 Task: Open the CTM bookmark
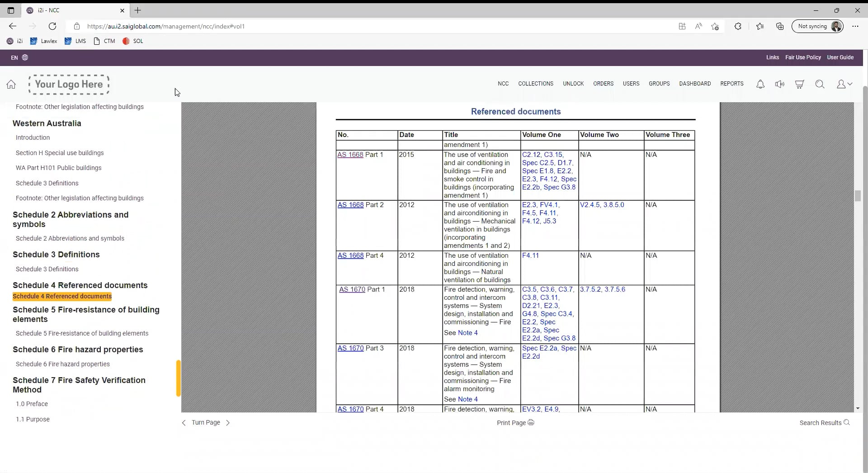[x=104, y=41]
